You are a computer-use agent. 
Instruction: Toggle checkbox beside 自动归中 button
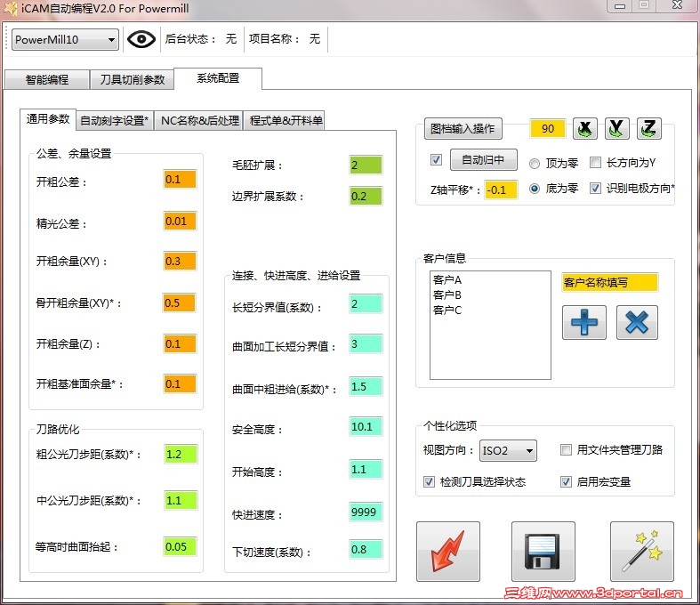[436, 160]
